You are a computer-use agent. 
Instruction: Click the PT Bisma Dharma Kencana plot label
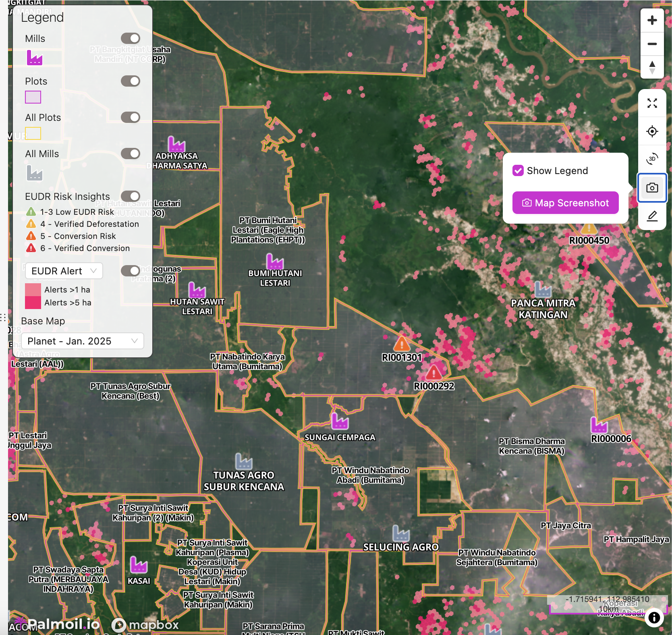[532, 446]
